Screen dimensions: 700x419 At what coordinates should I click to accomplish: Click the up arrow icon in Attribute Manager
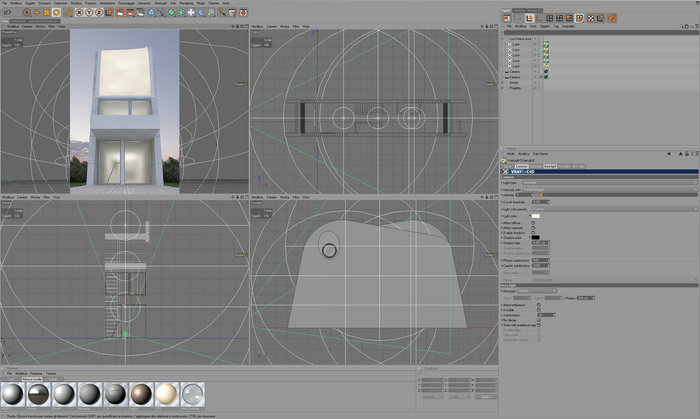point(680,153)
